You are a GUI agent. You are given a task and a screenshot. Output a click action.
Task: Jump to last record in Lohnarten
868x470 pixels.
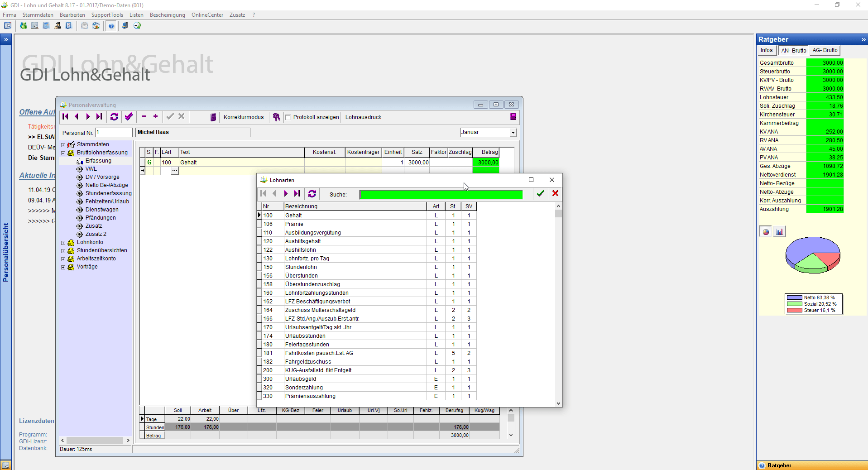point(297,194)
